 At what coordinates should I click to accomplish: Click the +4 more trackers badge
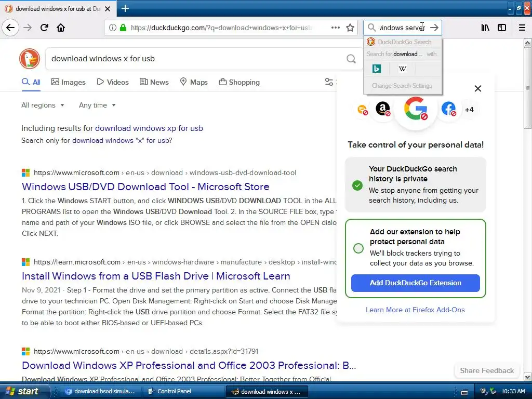(x=469, y=110)
